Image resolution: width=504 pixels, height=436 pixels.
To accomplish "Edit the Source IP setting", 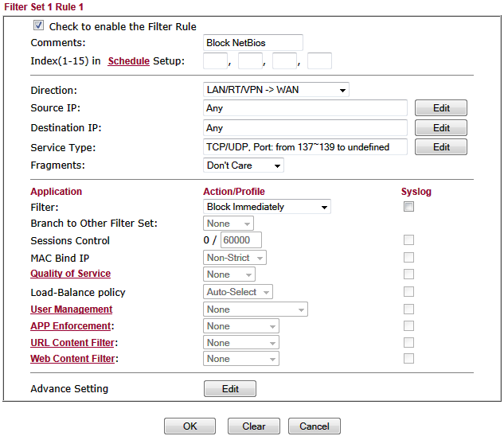I will click(x=440, y=108).
